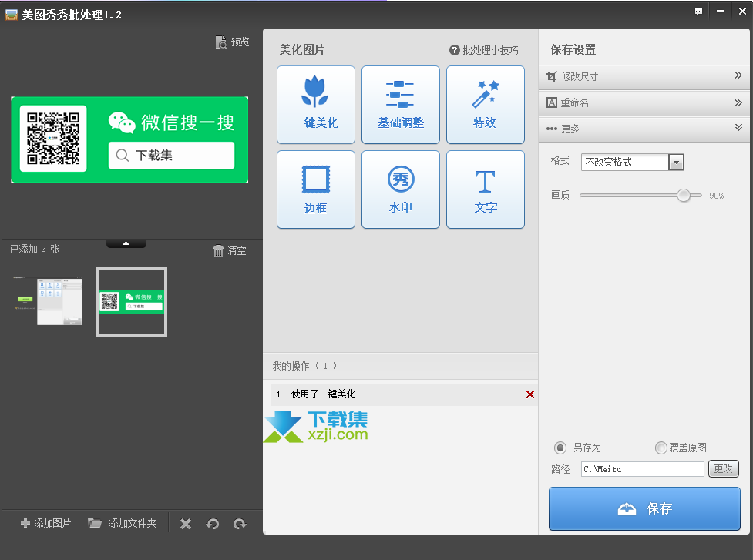Select the 覆盖原图 overwrite original radio button
This screenshot has height=560, width=753.
click(661, 448)
